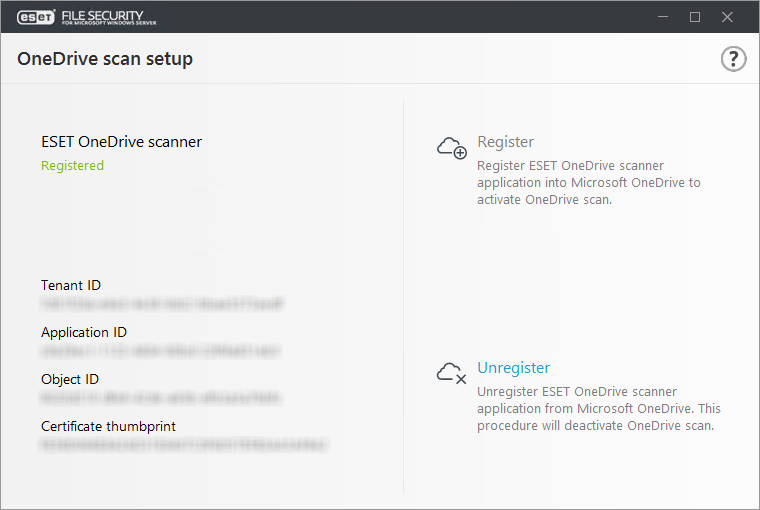This screenshot has height=510, width=760.
Task: Maximize the ESET File Security window
Action: click(695, 17)
